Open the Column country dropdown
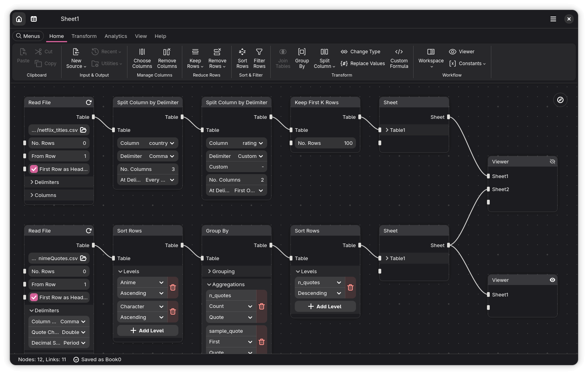The image size is (588, 375). click(x=148, y=143)
